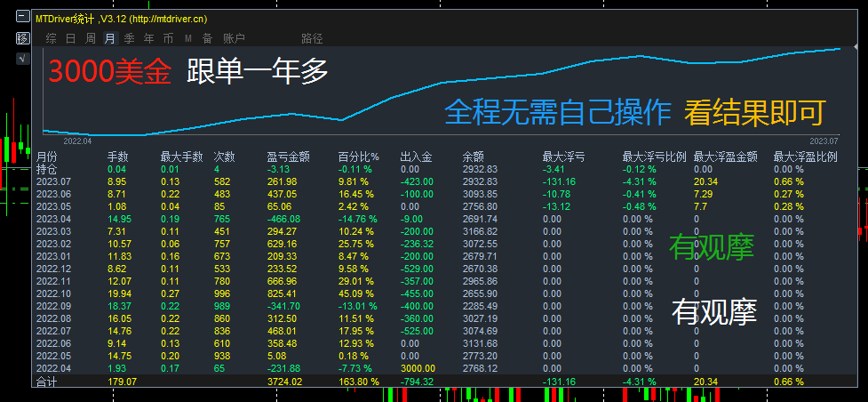Select the 2023.04 row

tap(437, 219)
